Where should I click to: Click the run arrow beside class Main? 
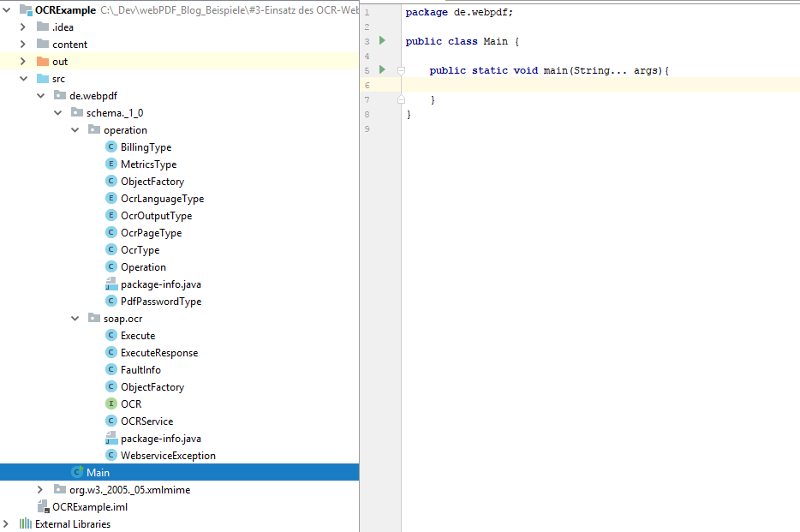point(382,41)
